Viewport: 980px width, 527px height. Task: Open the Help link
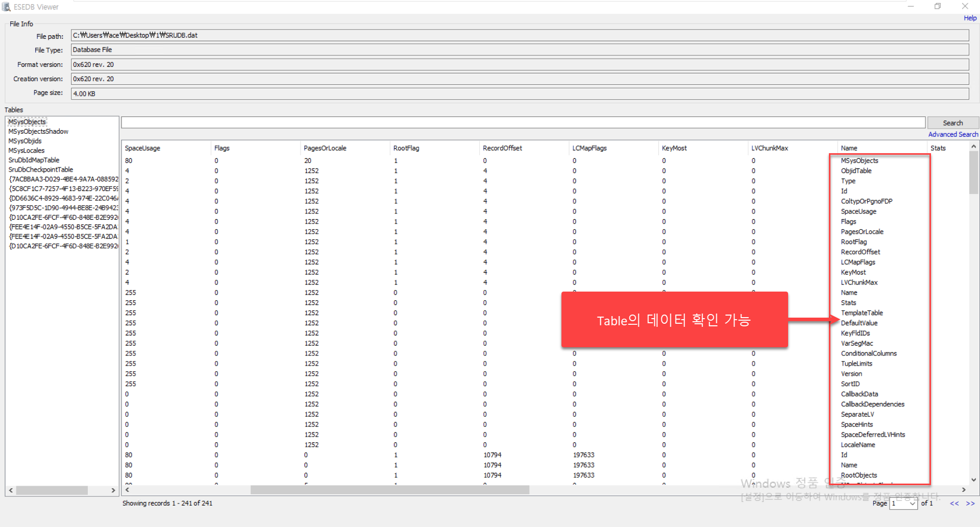[x=970, y=18]
